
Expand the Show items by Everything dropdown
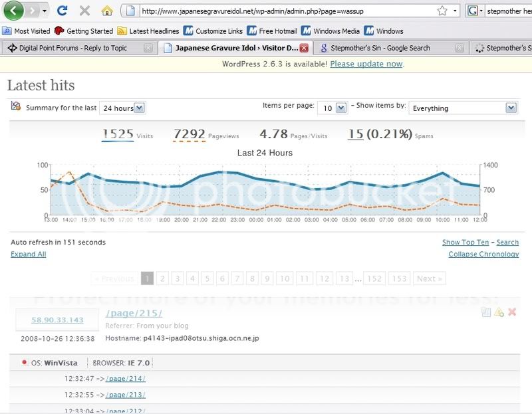(x=464, y=108)
